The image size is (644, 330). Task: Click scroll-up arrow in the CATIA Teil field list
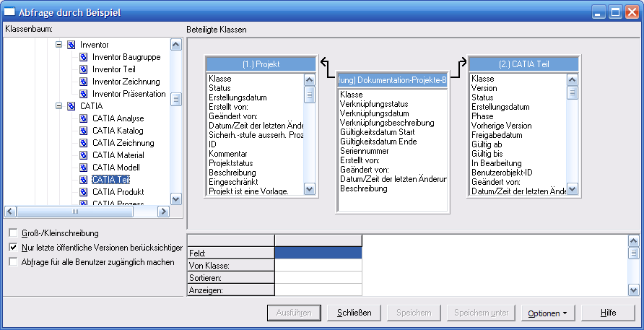[x=572, y=79]
